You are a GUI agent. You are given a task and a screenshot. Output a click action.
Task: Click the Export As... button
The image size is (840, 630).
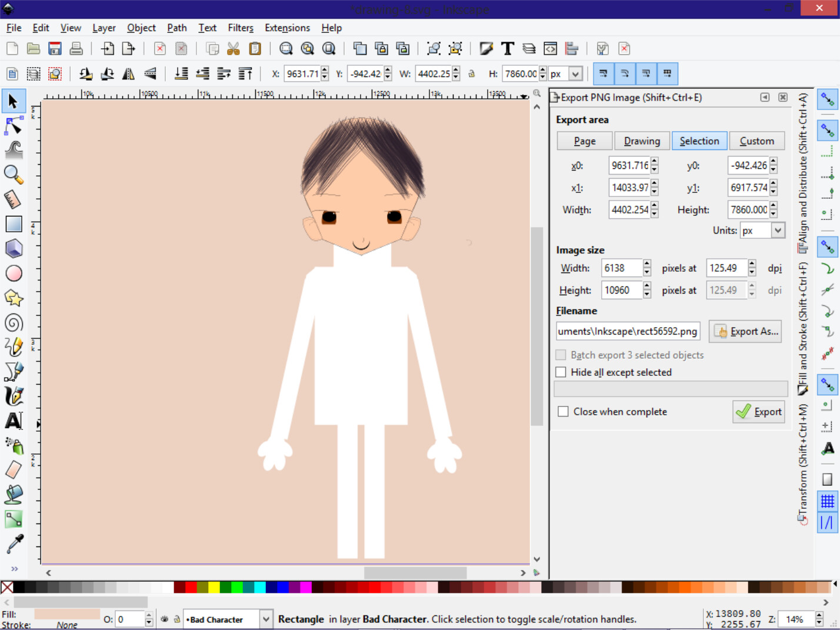click(x=745, y=332)
